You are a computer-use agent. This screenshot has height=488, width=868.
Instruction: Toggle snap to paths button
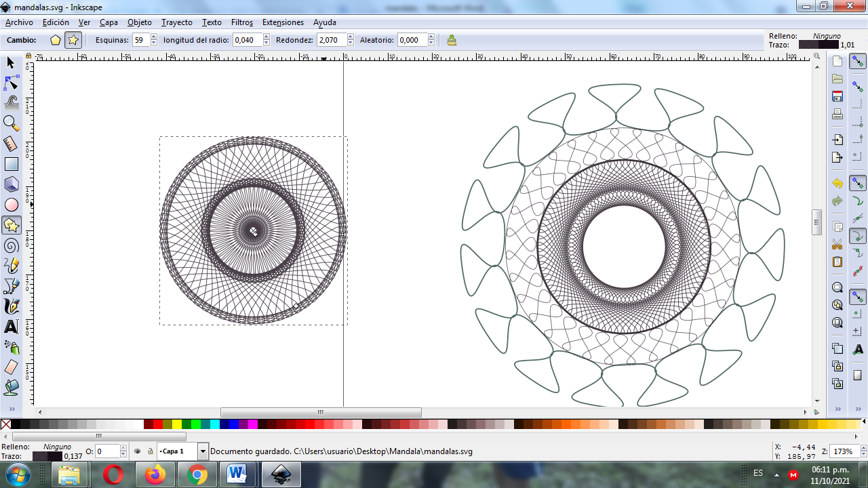tap(858, 201)
